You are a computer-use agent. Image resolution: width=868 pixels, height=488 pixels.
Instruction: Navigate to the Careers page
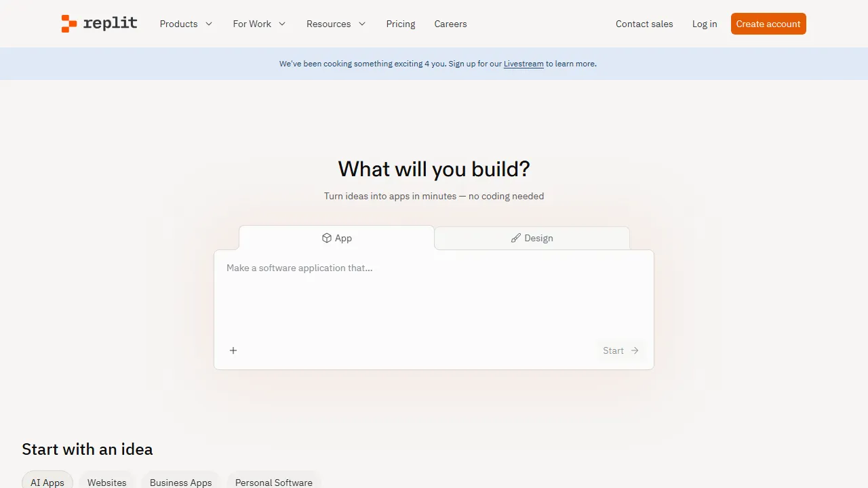[450, 24]
